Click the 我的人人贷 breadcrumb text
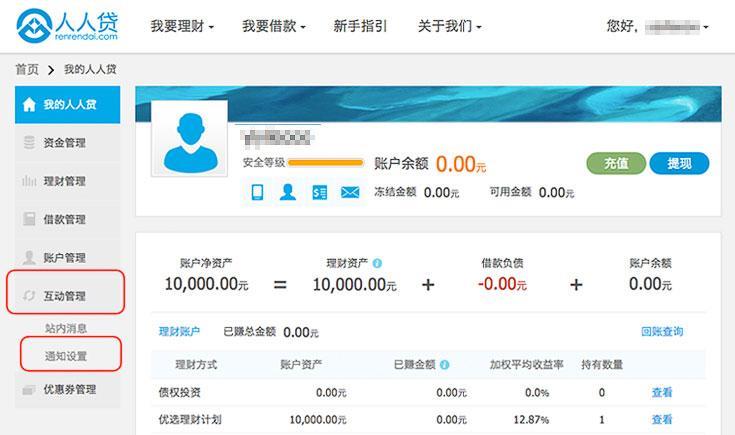Image resolution: width=735 pixels, height=435 pixels. [x=90, y=70]
